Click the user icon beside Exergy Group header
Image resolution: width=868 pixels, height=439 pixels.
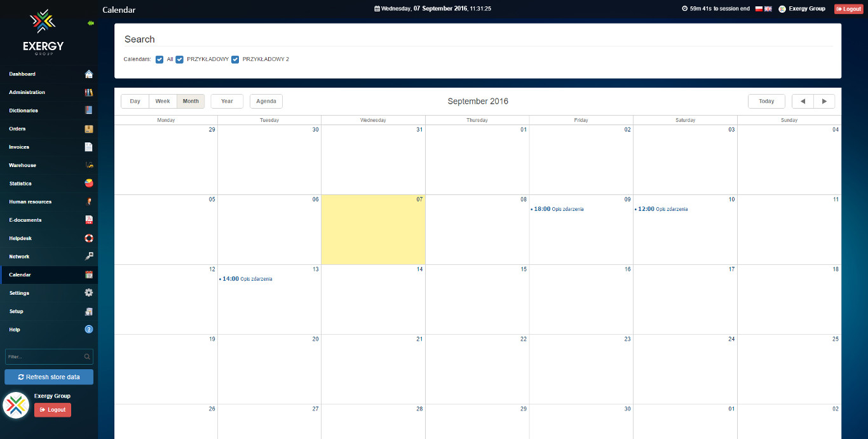click(782, 9)
